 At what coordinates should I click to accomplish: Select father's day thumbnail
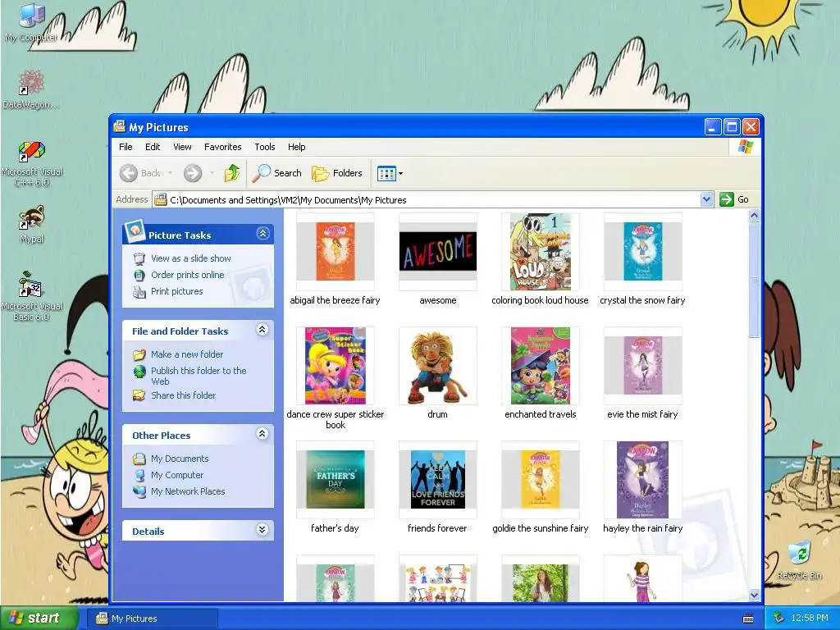pos(336,480)
